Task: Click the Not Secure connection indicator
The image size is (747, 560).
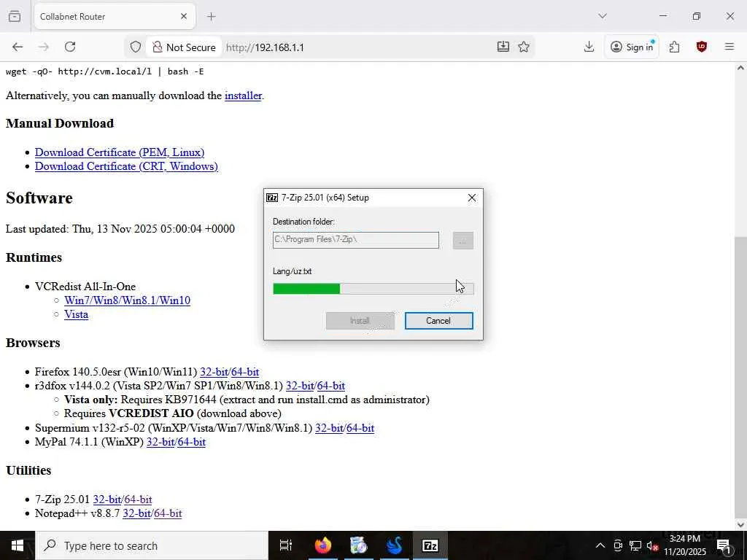Action: (184, 47)
